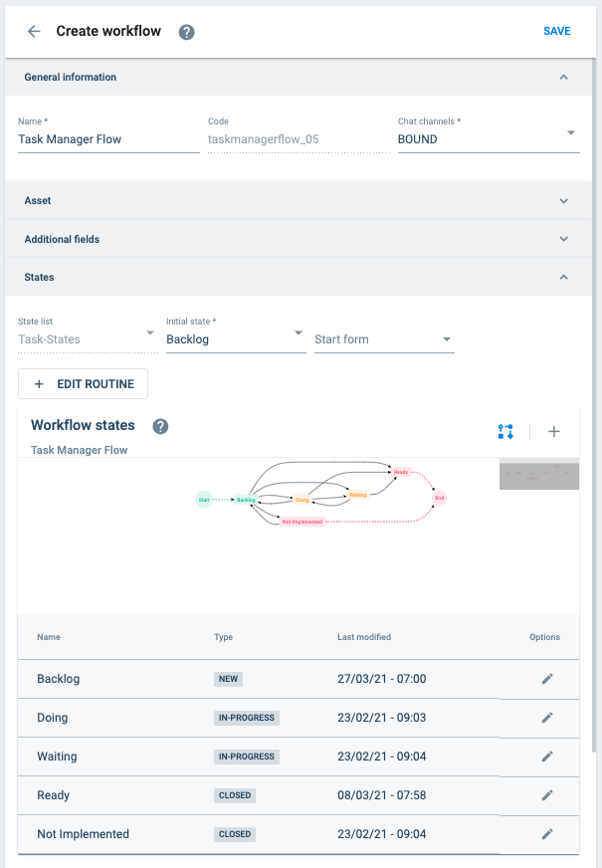This screenshot has height=868, width=602.
Task: Click the date 23/02/21 - 09:03
Action: click(x=382, y=718)
